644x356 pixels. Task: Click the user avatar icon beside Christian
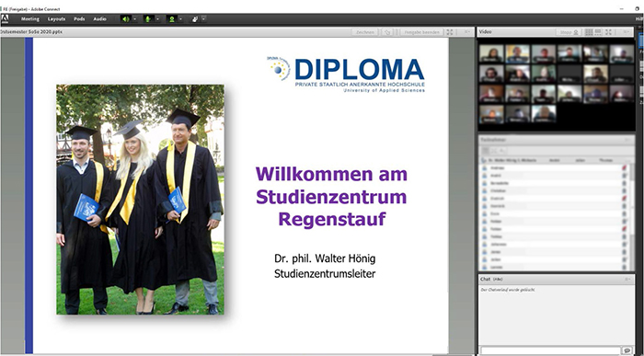485,191
